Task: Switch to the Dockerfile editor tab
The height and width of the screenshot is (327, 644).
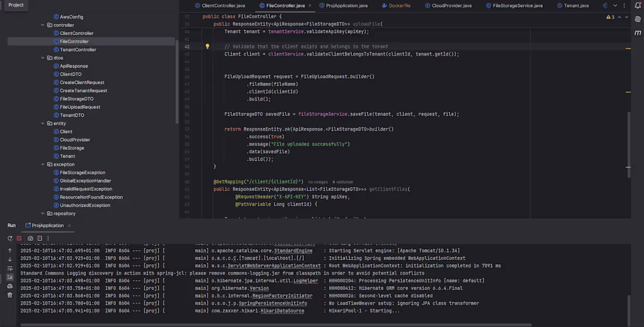Action: tap(400, 6)
